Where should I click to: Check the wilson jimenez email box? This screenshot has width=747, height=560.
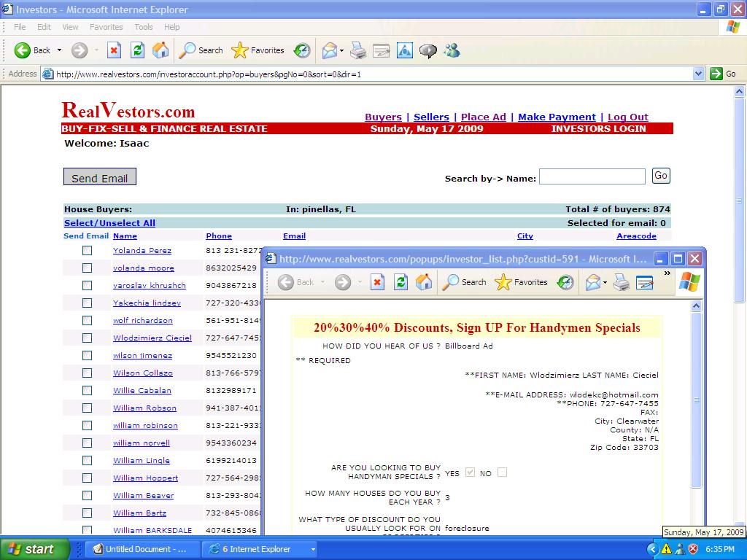[88, 355]
